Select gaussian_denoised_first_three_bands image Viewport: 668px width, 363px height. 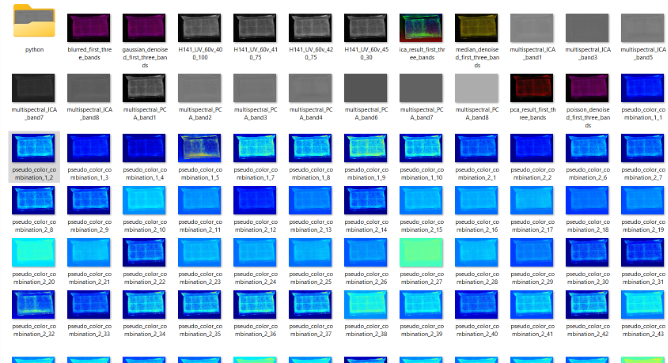[144, 28]
